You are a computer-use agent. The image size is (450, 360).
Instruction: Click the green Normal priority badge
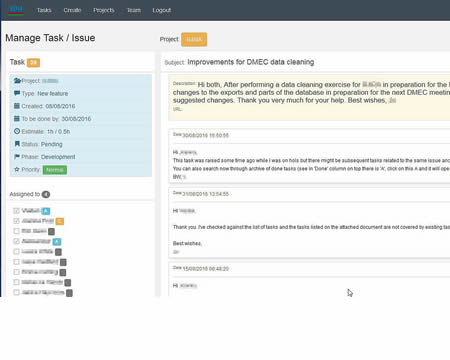[55, 170]
